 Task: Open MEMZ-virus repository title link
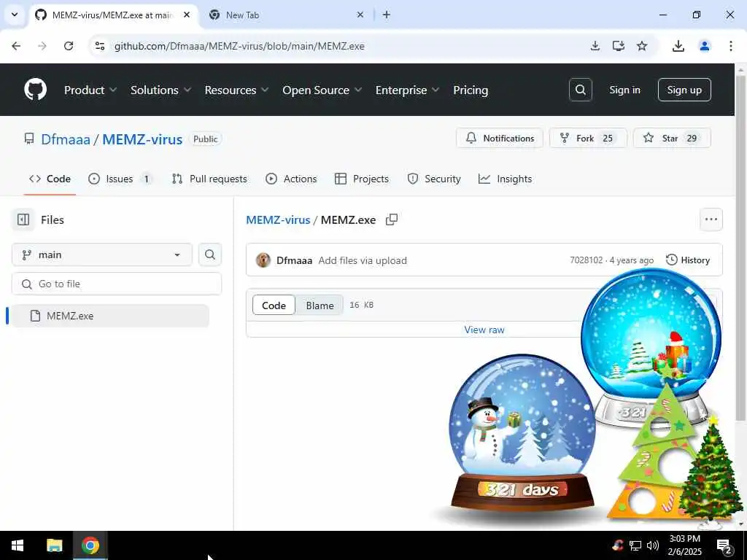click(x=142, y=139)
